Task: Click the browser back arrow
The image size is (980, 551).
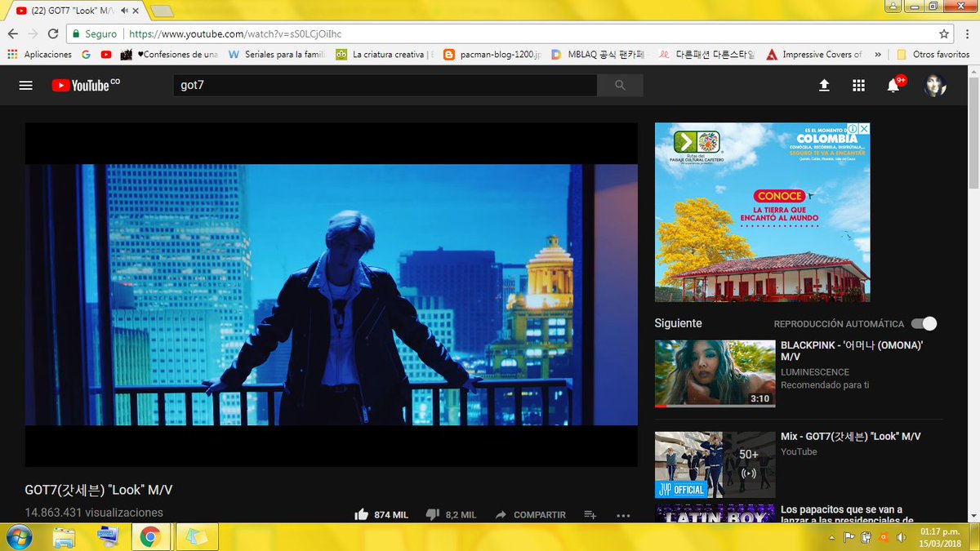Action: (13, 34)
